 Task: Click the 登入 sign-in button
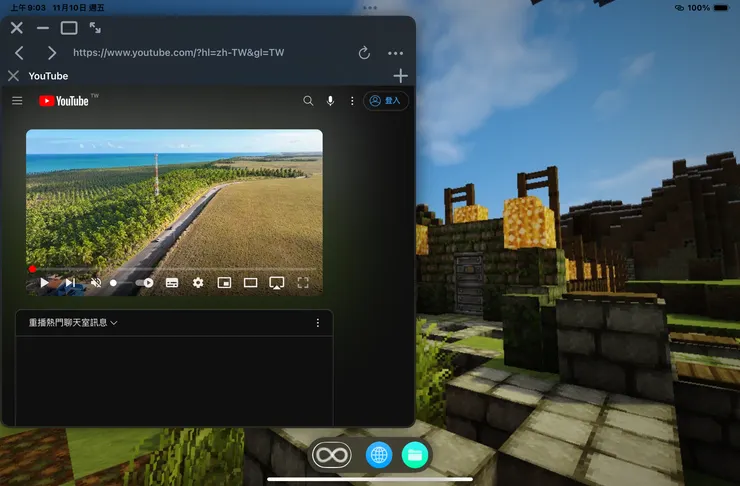click(386, 101)
